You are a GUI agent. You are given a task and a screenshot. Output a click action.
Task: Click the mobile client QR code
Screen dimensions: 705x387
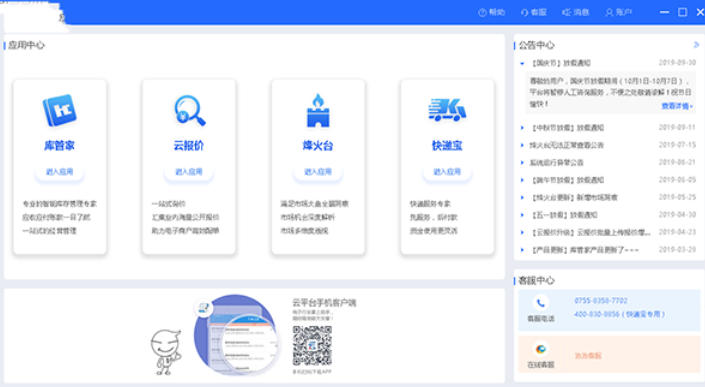pos(312,346)
